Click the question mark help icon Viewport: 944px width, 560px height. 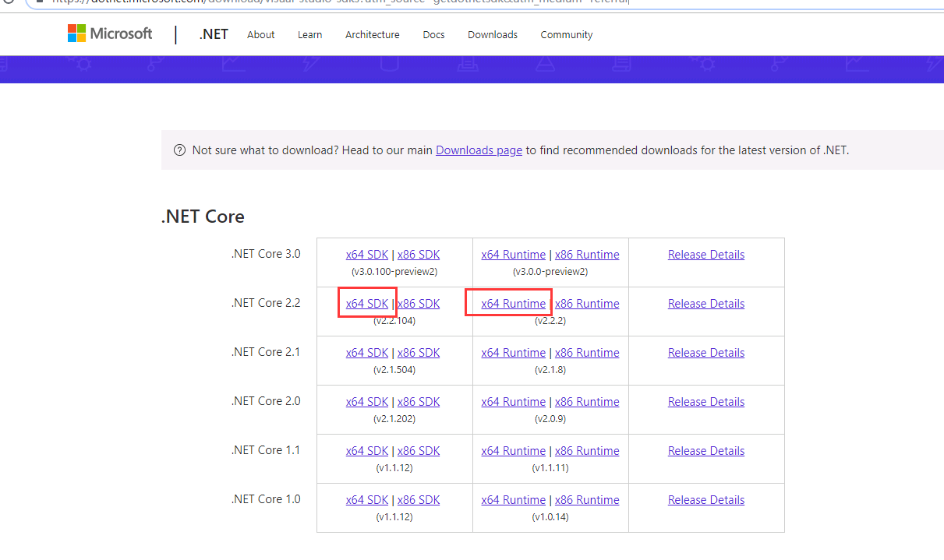coord(180,150)
